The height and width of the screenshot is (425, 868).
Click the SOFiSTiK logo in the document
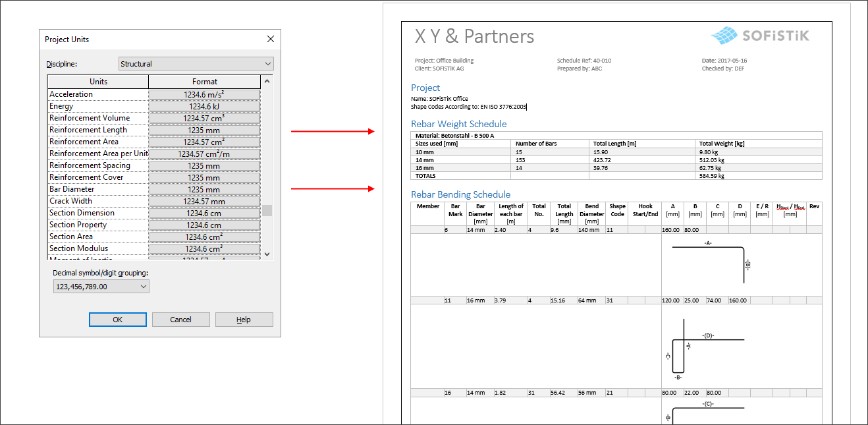pos(760,36)
